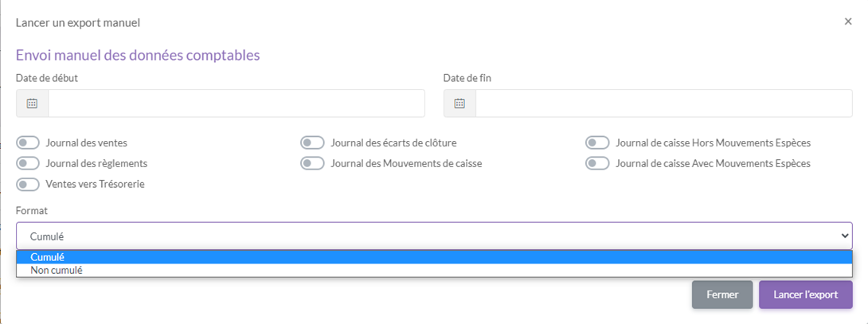Image resolution: width=868 pixels, height=324 pixels.
Task: Click the start date calendar icon
Action: (x=32, y=103)
